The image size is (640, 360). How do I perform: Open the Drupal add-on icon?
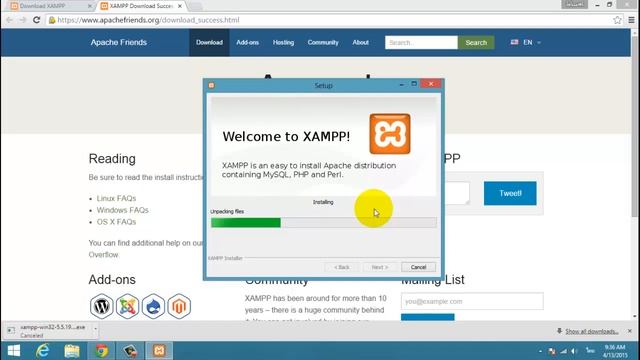coord(153,306)
